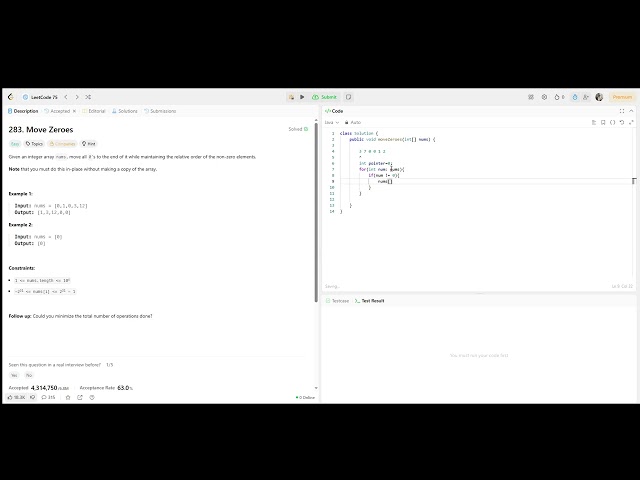Click the Premium button

[x=622, y=97]
